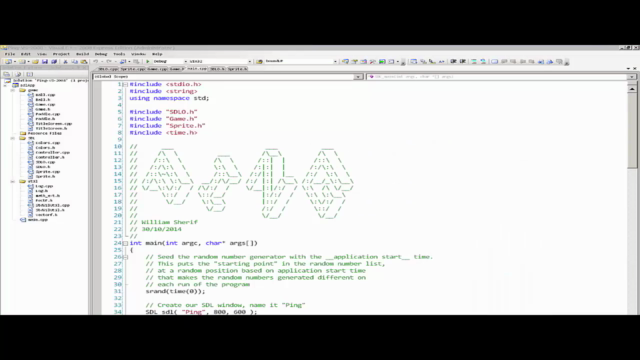Open the Edit menu
Image resolution: width=640 pixels, height=360 pixels.
click(x=26, y=54)
